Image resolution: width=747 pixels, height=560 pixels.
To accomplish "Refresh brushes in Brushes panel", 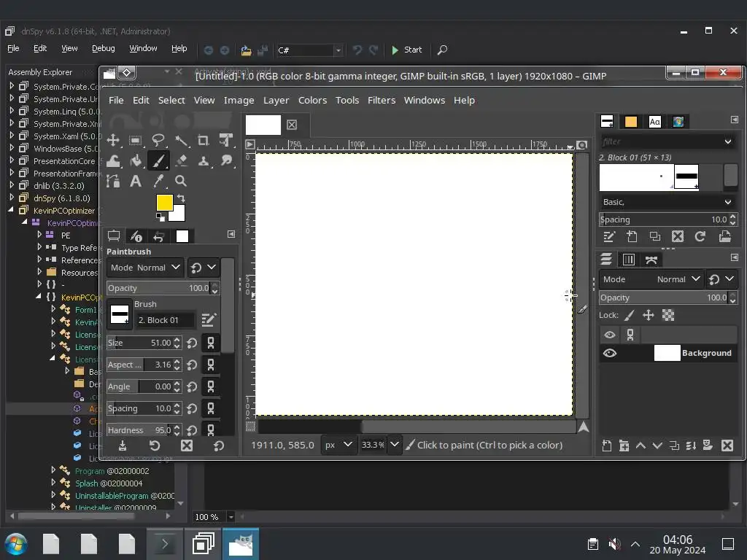I will (x=700, y=237).
